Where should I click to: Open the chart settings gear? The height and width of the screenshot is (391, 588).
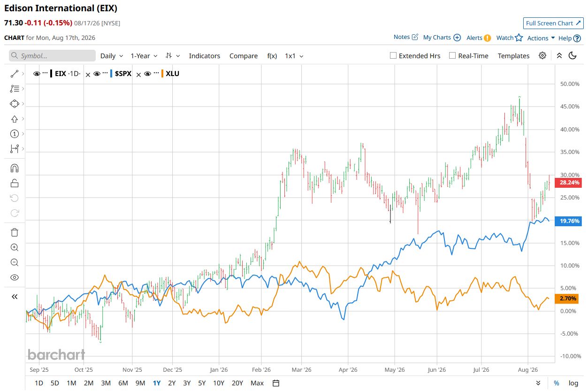(542, 55)
